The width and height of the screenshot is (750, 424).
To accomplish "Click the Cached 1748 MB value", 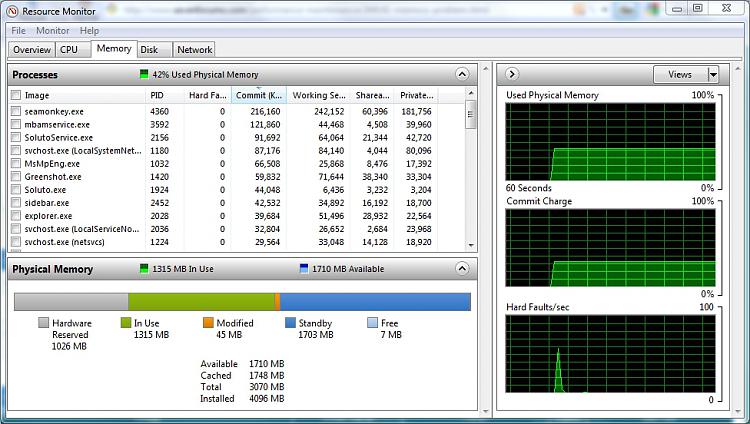I will tap(266, 375).
